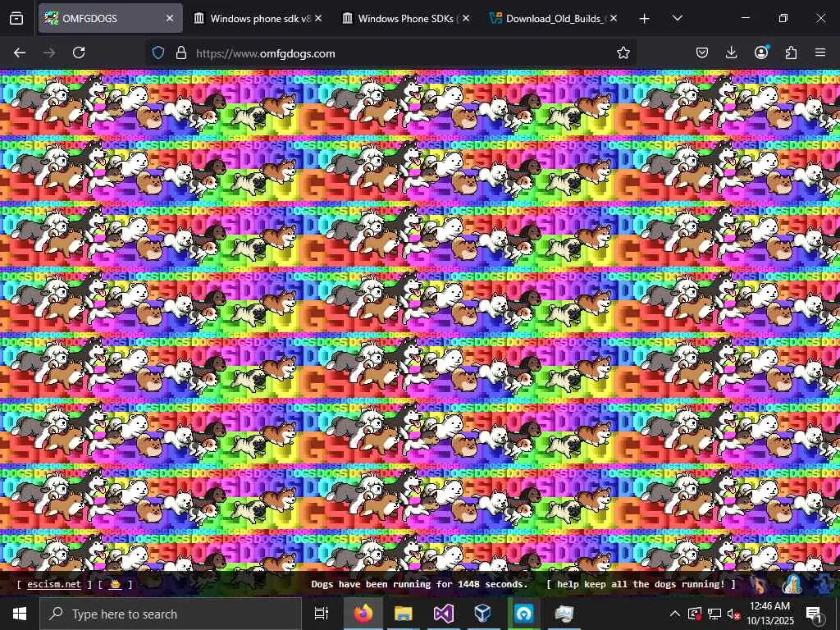Open the Windows Start menu
The height and width of the screenshot is (630, 840).
(x=20, y=614)
